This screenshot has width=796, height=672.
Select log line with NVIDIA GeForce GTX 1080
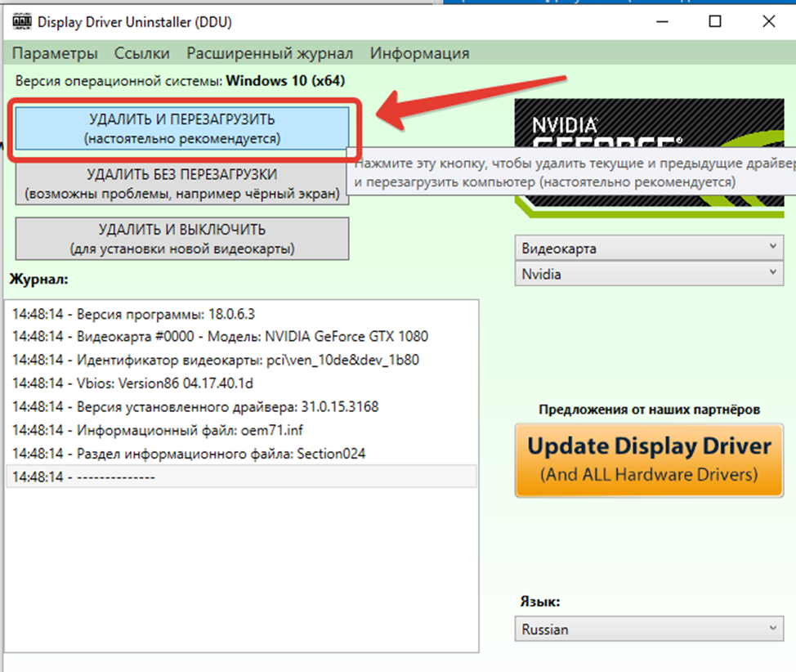pyautogui.click(x=242, y=336)
